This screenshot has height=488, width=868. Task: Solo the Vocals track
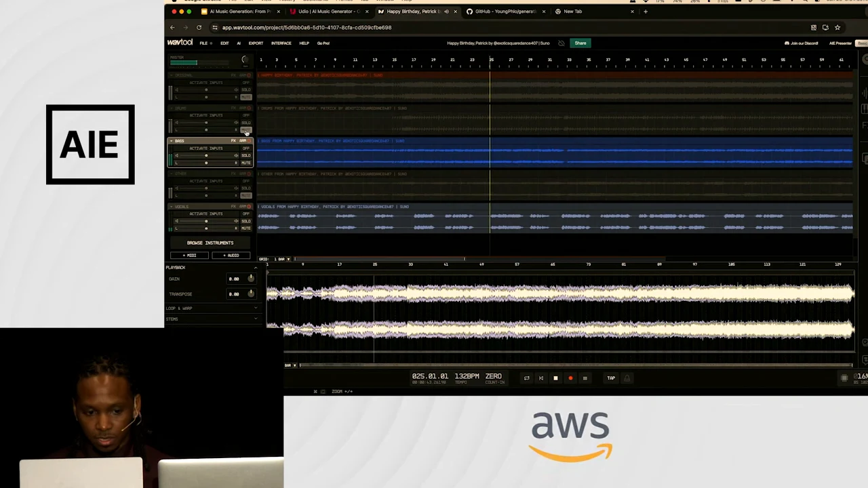coord(245,221)
